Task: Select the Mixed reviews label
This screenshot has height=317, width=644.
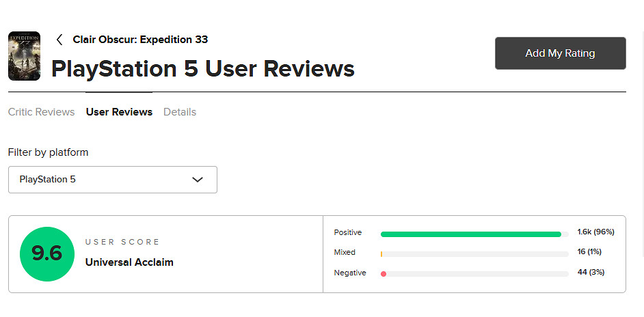Action: point(345,253)
